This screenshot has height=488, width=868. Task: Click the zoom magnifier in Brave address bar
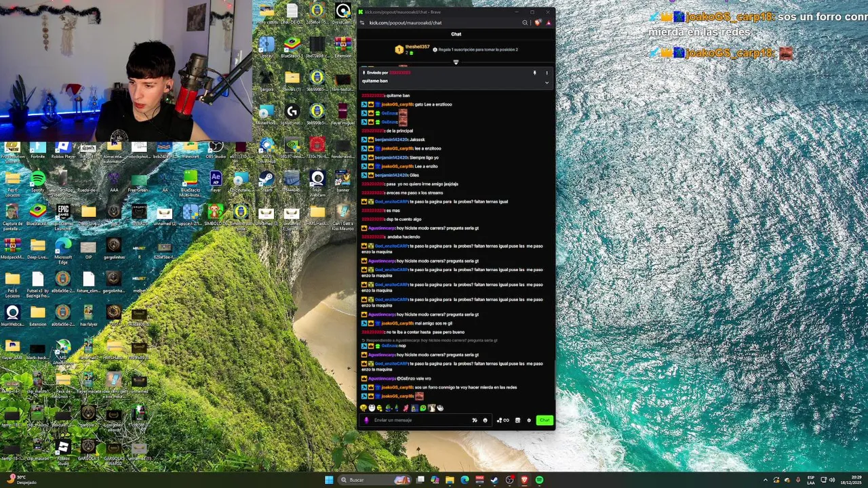pos(525,22)
